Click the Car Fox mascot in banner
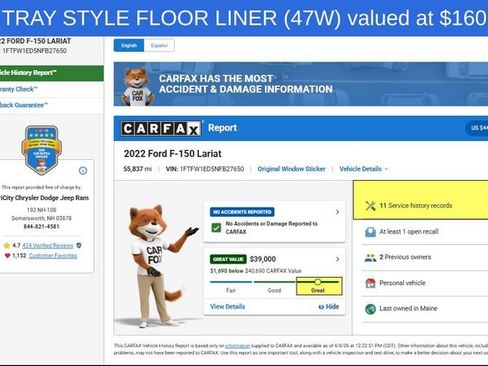The height and width of the screenshot is (366, 488). [138, 87]
